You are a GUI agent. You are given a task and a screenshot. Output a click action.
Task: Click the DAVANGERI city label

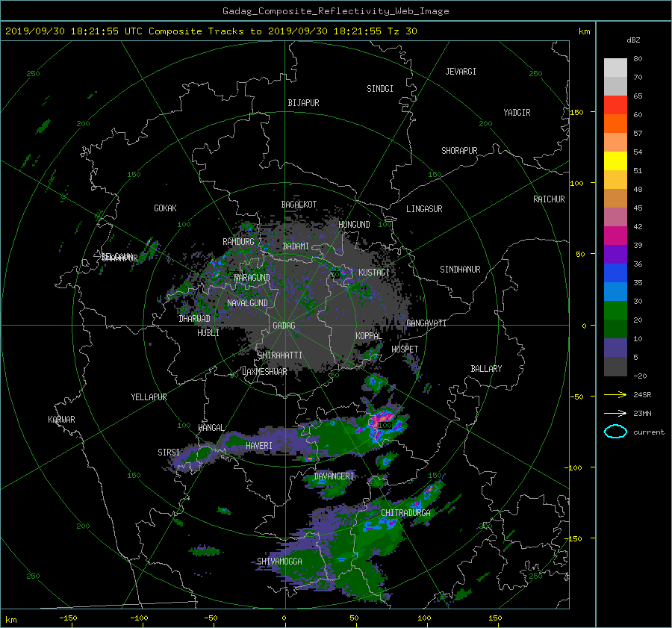[x=334, y=476]
